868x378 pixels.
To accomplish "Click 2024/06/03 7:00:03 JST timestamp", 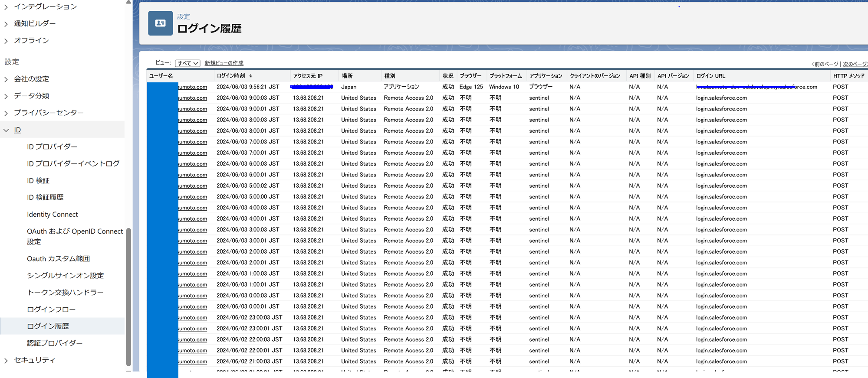I will (248, 142).
